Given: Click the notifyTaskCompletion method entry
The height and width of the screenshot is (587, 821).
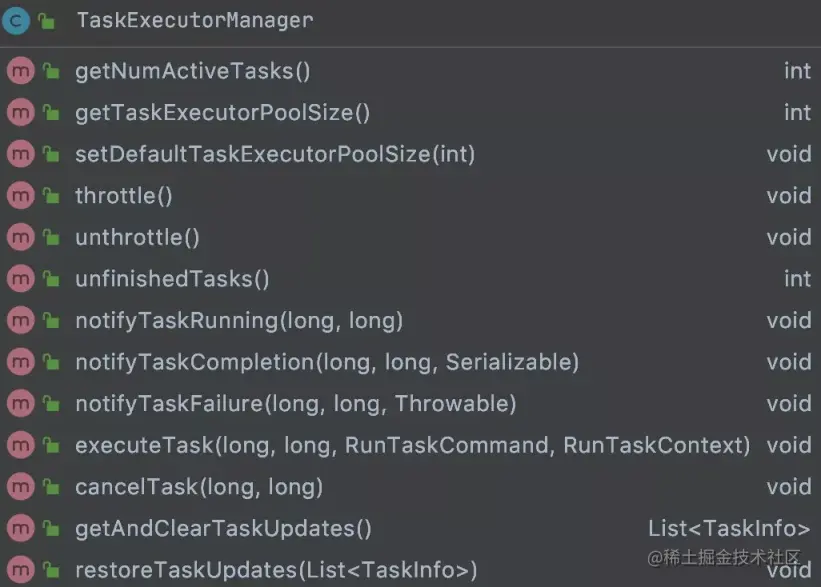Looking at the screenshot, I should (327, 362).
